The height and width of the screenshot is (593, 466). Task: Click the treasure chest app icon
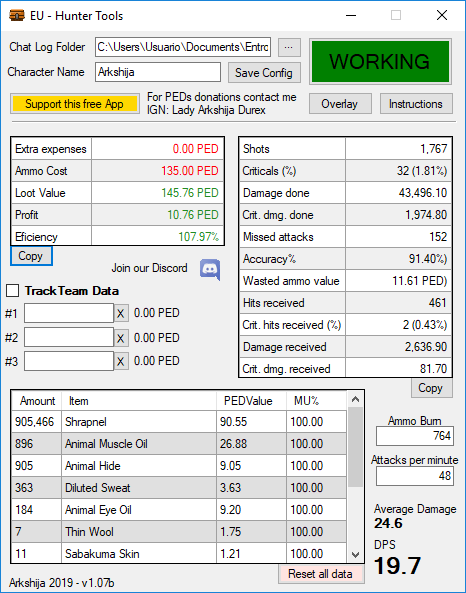click(17, 16)
